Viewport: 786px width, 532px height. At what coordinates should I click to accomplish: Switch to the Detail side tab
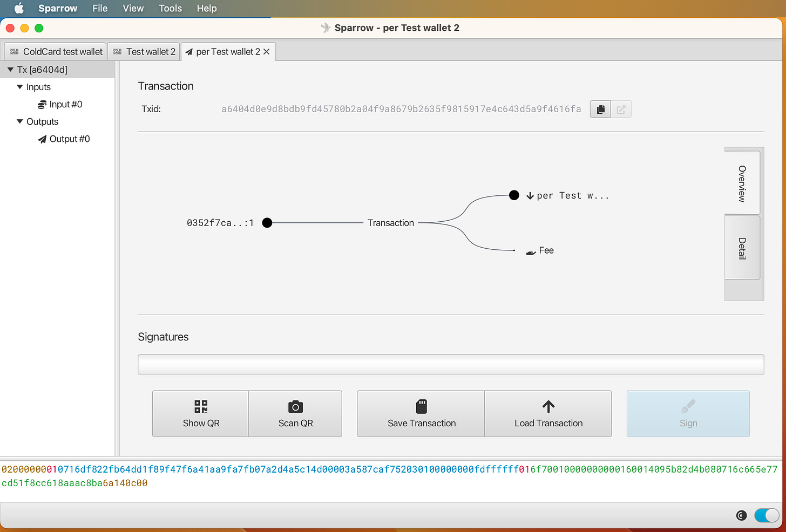point(742,248)
